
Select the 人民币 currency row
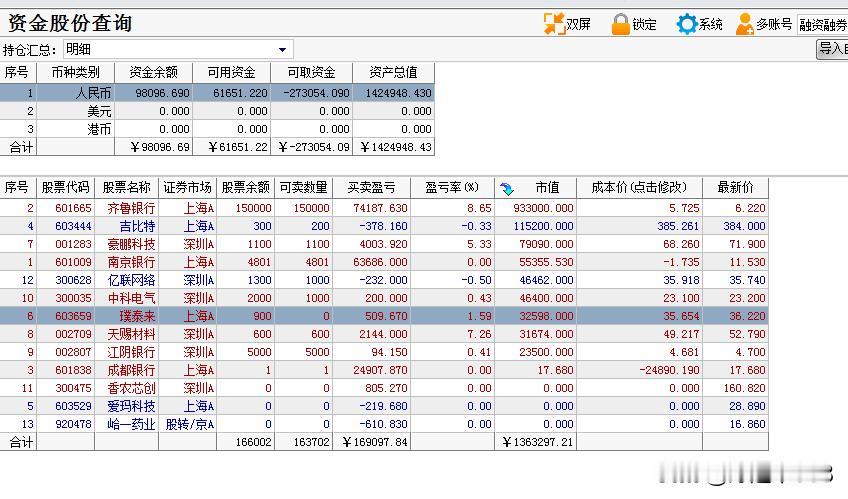pos(217,93)
